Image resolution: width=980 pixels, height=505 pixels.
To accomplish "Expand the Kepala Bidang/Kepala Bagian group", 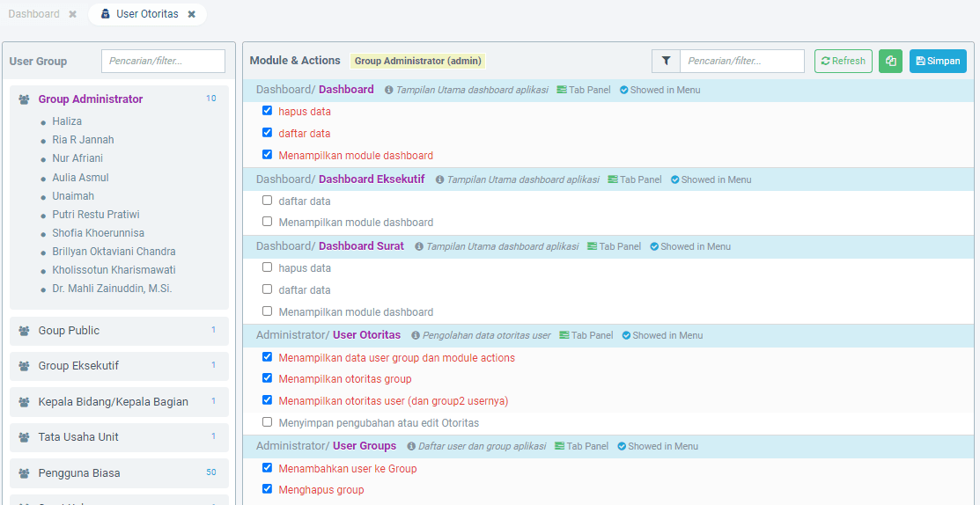I will (x=119, y=402).
